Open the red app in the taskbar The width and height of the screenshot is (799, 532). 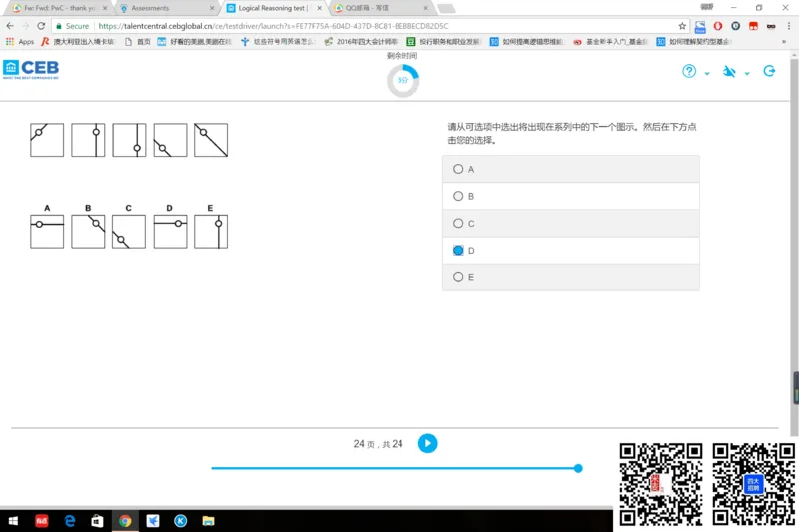tap(41, 521)
